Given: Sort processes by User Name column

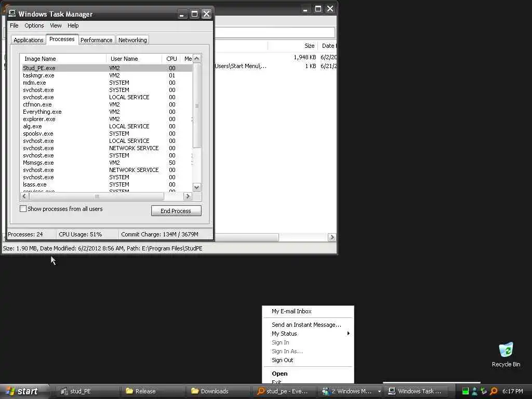Looking at the screenshot, I should (135, 59).
